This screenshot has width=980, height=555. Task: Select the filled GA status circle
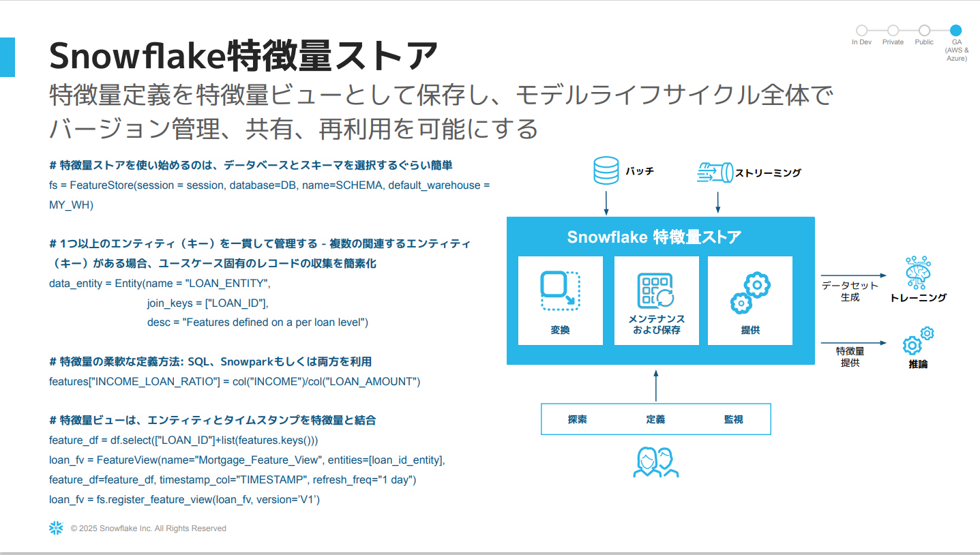tap(955, 30)
